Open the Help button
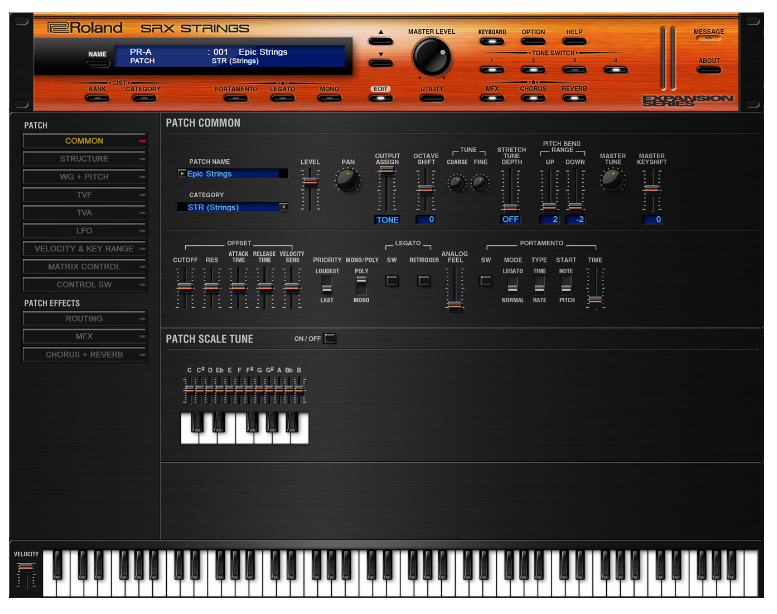This screenshot has height=614, width=777. [x=574, y=42]
